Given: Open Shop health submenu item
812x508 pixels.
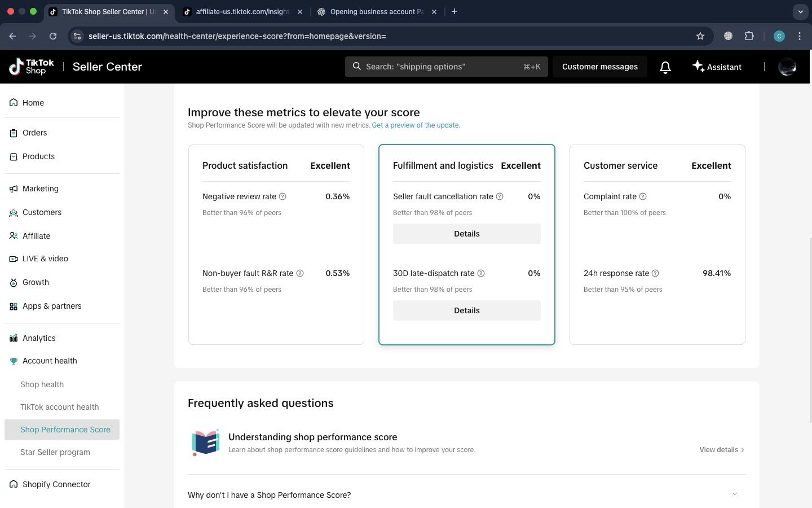Looking at the screenshot, I should coord(42,384).
